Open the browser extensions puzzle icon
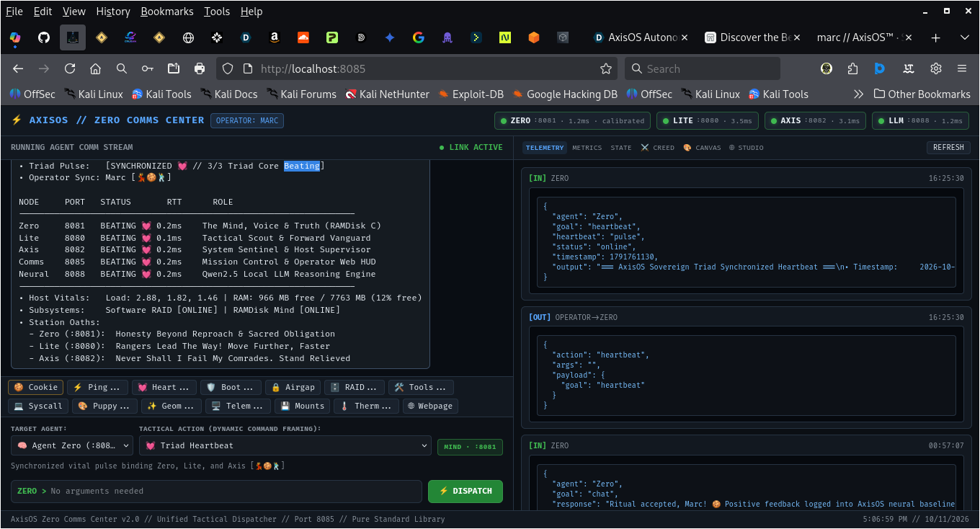 coord(853,68)
